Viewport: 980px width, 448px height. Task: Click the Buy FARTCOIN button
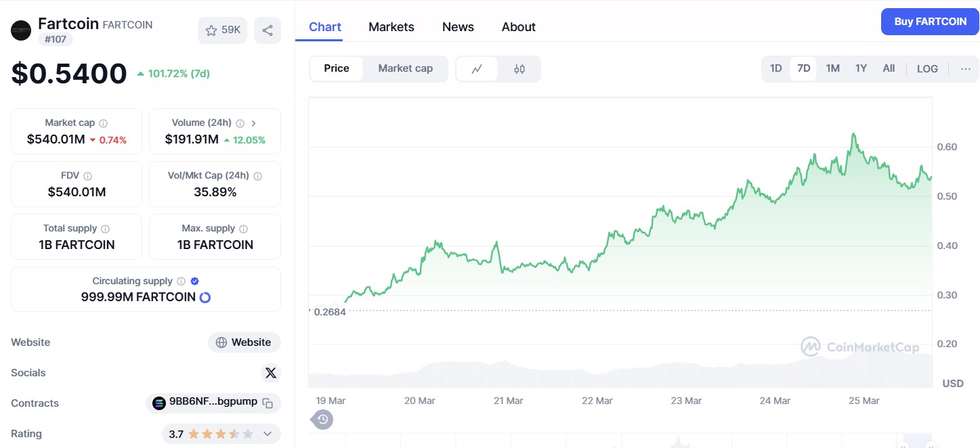pos(929,21)
